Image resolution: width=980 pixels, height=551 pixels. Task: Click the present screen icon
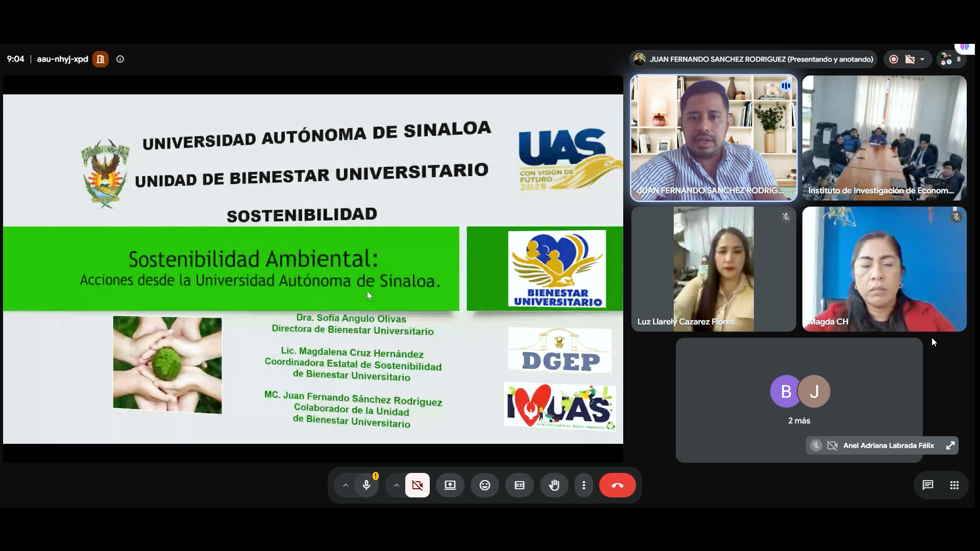pyautogui.click(x=450, y=485)
